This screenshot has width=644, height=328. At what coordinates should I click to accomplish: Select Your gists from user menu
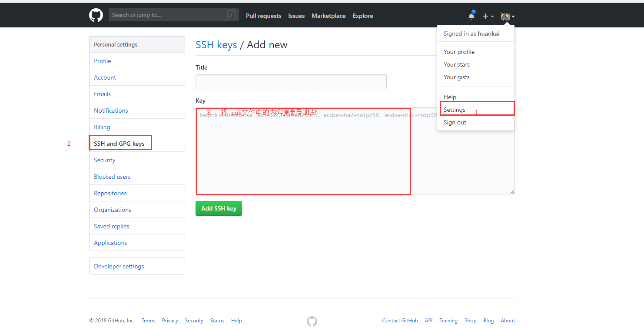476,77
